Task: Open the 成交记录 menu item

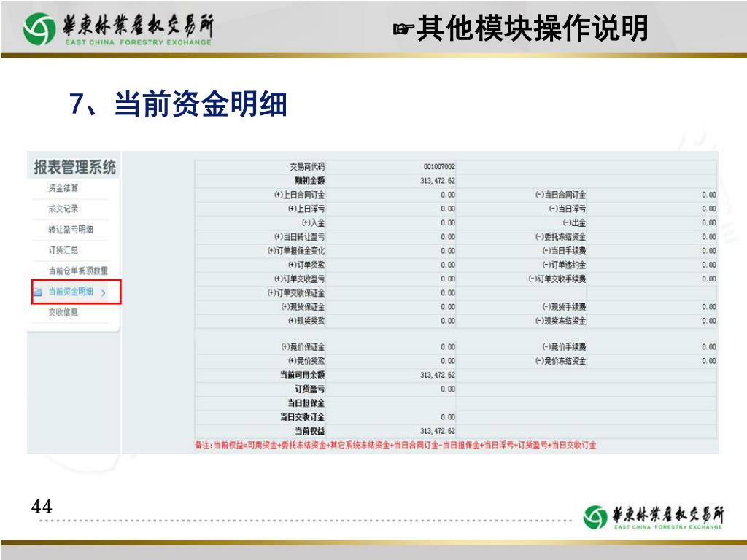Action: point(63,209)
